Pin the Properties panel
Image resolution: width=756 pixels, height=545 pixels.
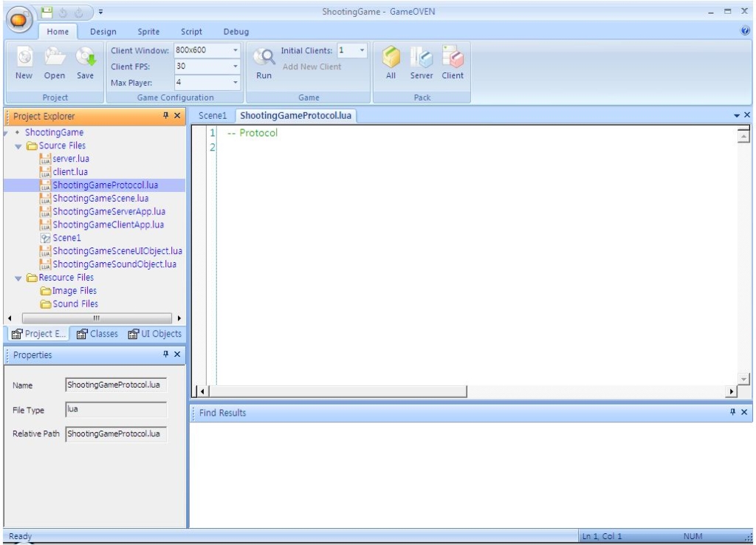[x=165, y=354]
